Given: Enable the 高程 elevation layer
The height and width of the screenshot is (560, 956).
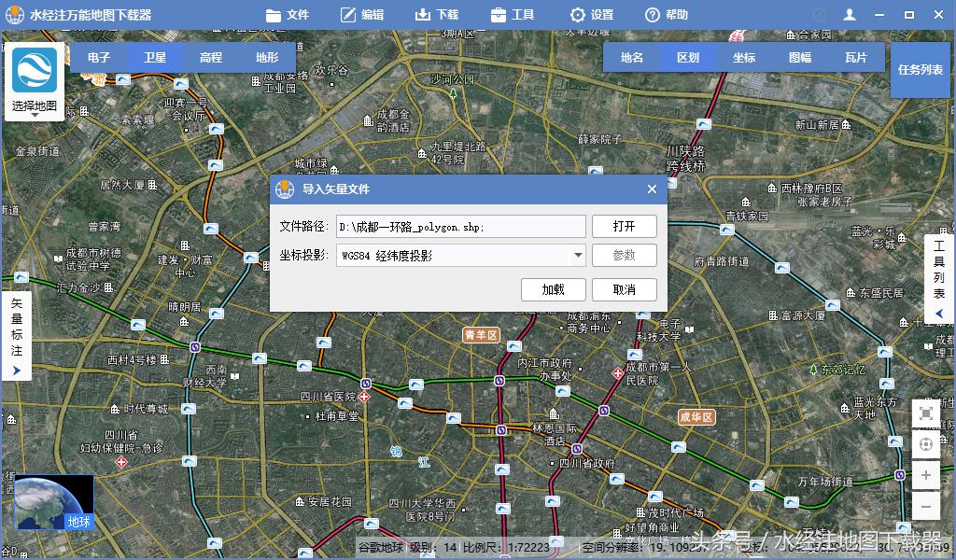Looking at the screenshot, I should click(210, 57).
